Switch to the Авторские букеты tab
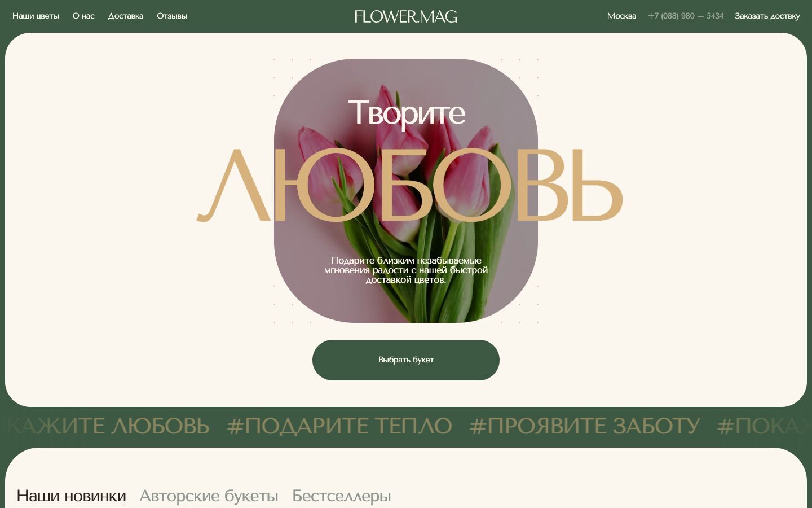This screenshot has height=508, width=812. (x=209, y=496)
